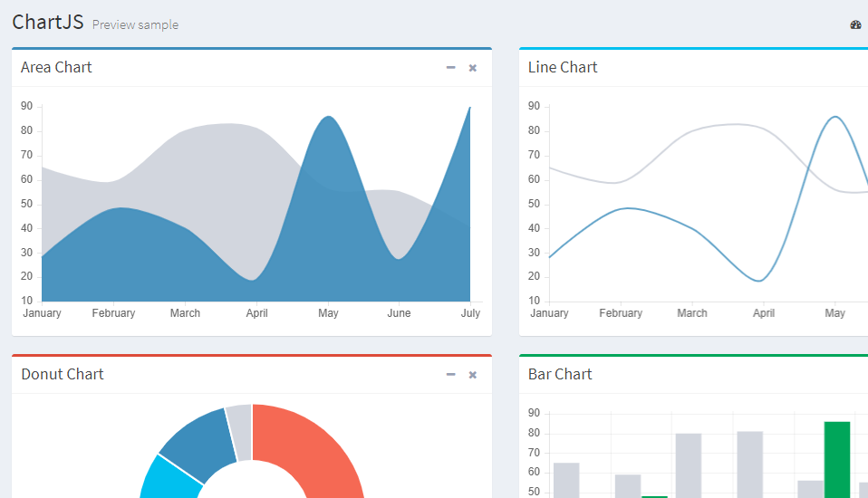This screenshot has width=868, height=498.
Task: Click the Donut Chart box title
Action: pyautogui.click(x=63, y=374)
